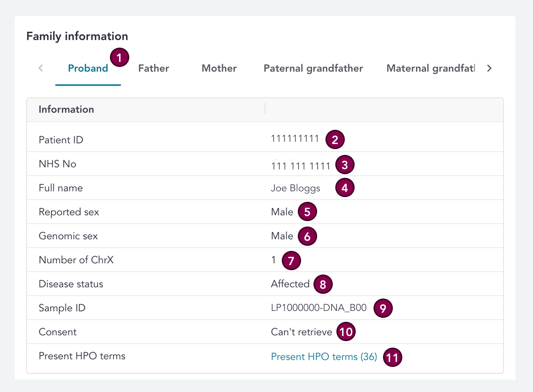Click annotation marker 10 beside Consent value
This screenshot has width=533, height=392.
pos(346,331)
